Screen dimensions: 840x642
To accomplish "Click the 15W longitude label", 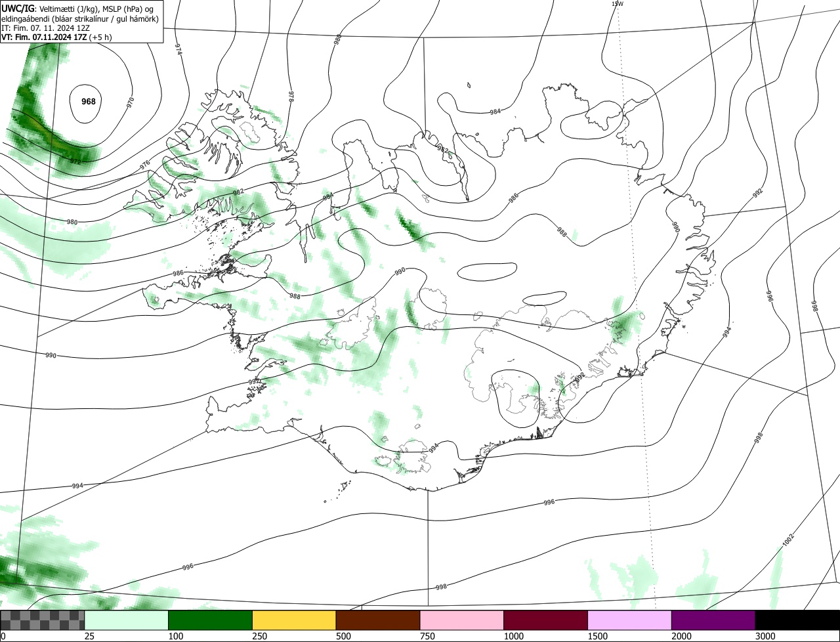I will coord(617,3).
